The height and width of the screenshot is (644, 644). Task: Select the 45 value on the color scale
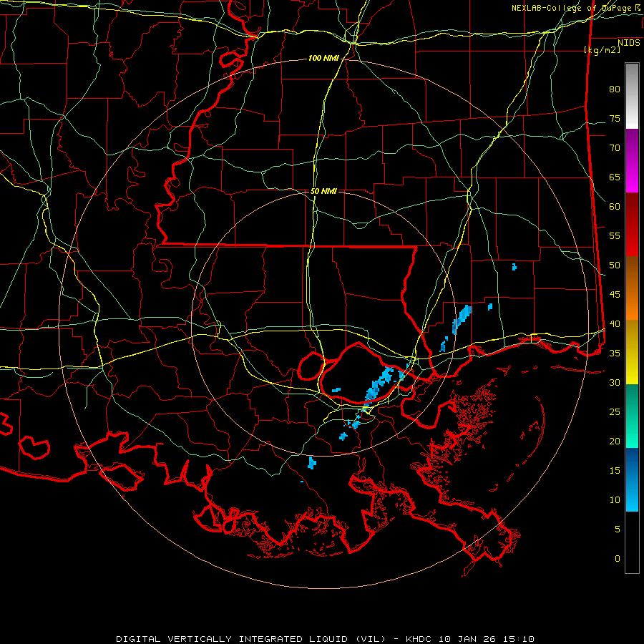(615, 295)
